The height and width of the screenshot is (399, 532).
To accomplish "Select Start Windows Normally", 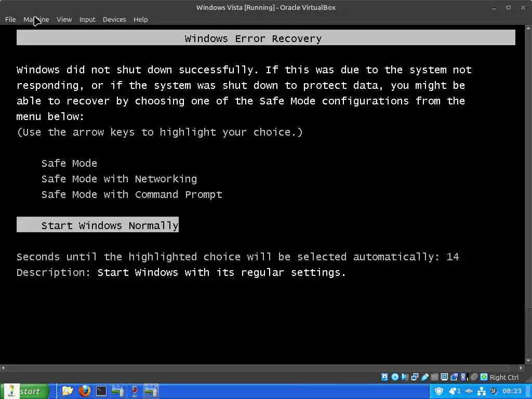I will pyautogui.click(x=98, y=225).
